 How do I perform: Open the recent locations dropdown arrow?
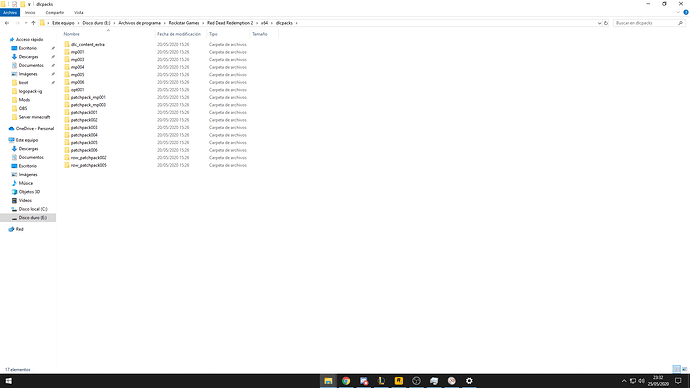[26, 23]
